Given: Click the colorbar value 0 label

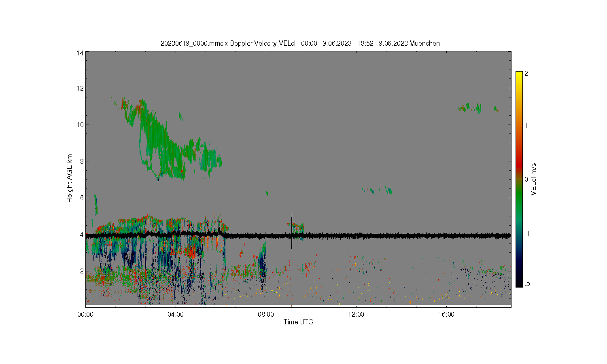Looking at the screenshot, I should coord(526,179).
